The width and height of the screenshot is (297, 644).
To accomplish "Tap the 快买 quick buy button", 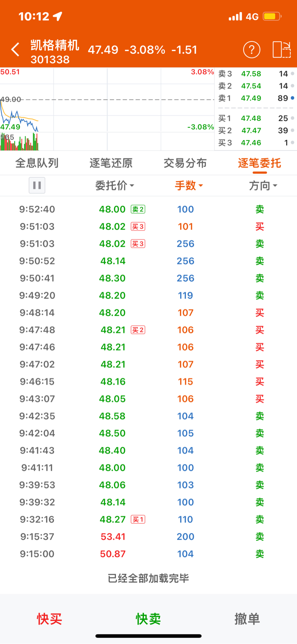I will pos(49,619).
